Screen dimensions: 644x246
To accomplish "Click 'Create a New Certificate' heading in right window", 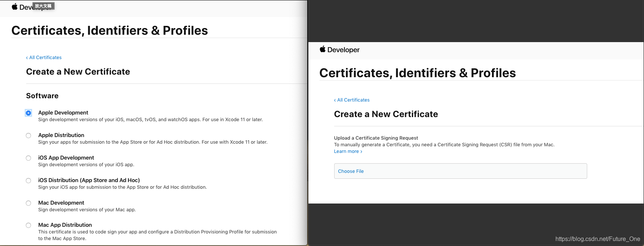I will [386, 114].
